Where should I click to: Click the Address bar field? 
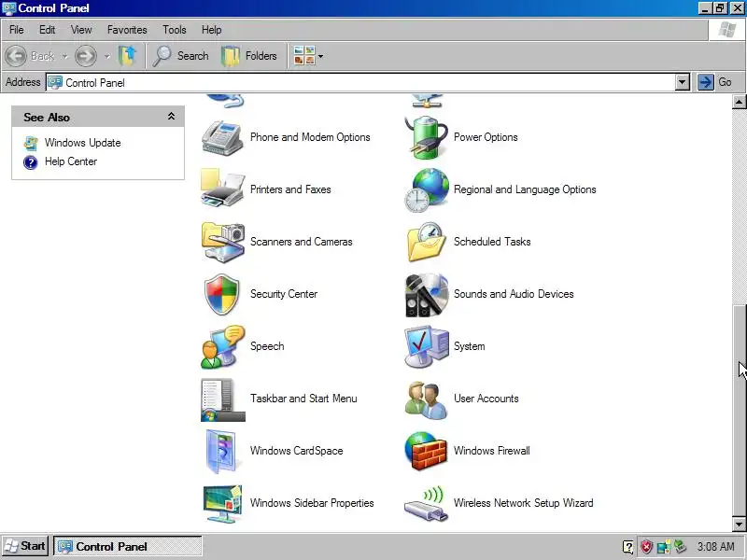pos(360,82)
